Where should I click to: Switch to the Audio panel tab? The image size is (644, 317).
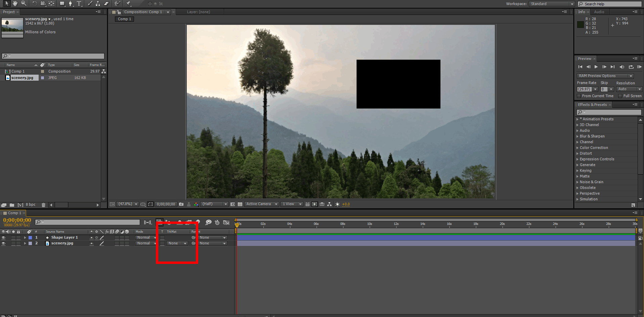coord(599,12)
